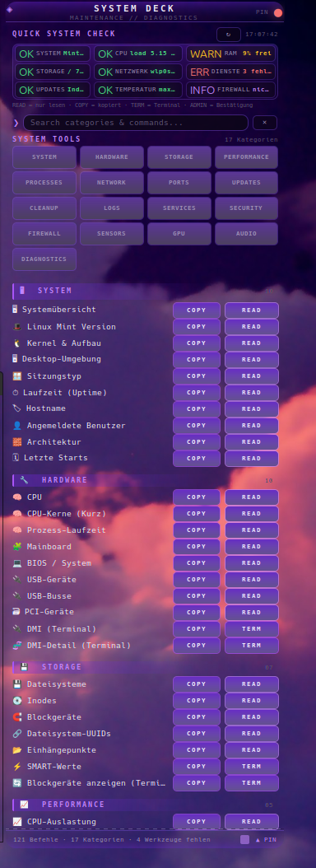The width and height of the screenshot is (316, 868).
Task: Open the SYSTEM category tile
Action: [x=44, y=157]
